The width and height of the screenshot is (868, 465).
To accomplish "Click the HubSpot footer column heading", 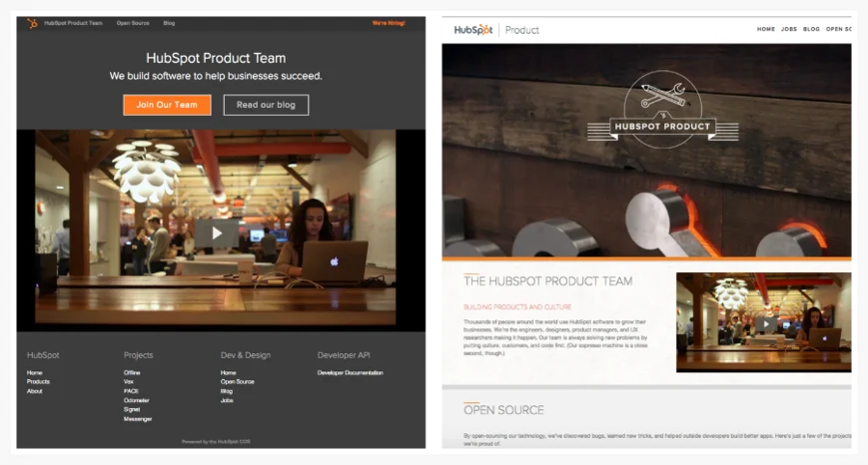I will pos(43,355).
